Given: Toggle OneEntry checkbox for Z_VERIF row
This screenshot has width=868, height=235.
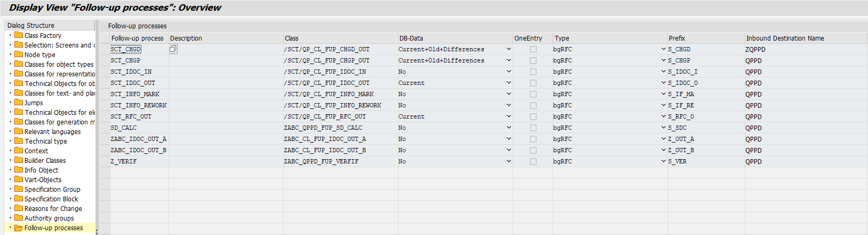Looking at the screenshot, I should point(533,161).
